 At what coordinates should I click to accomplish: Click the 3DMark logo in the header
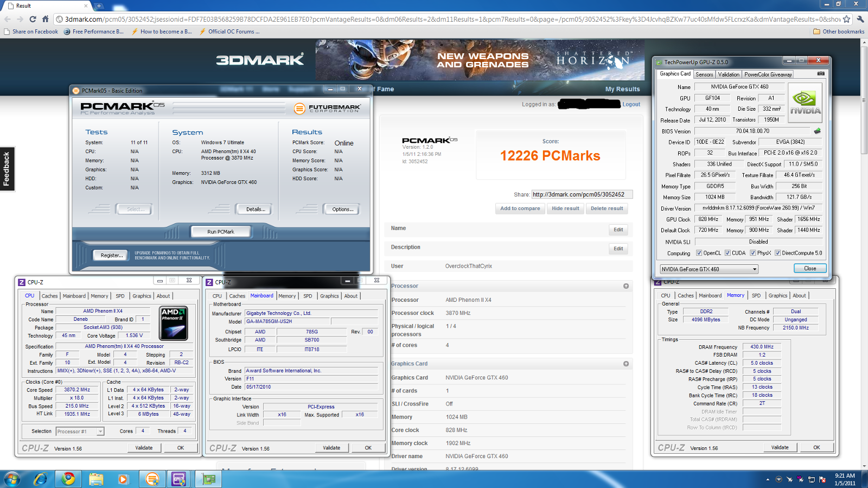[260, 60]
